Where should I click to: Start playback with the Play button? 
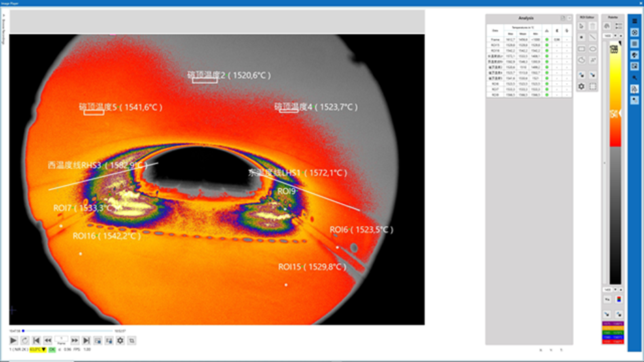coord(14,340)
